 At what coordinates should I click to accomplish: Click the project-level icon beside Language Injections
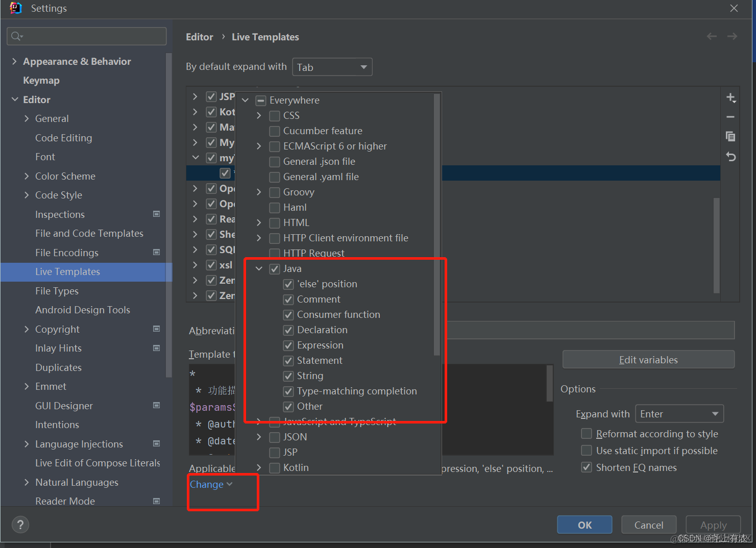157,443
